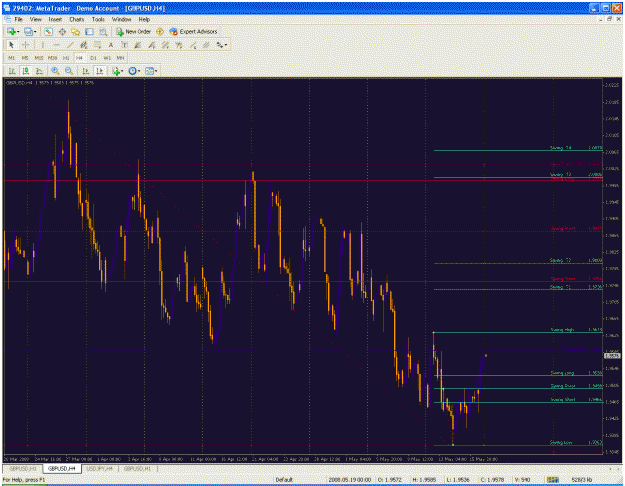Open the View menu
The width and height of the screenshot is (625, 486).
pyautogui.click(x=35, y=19)
